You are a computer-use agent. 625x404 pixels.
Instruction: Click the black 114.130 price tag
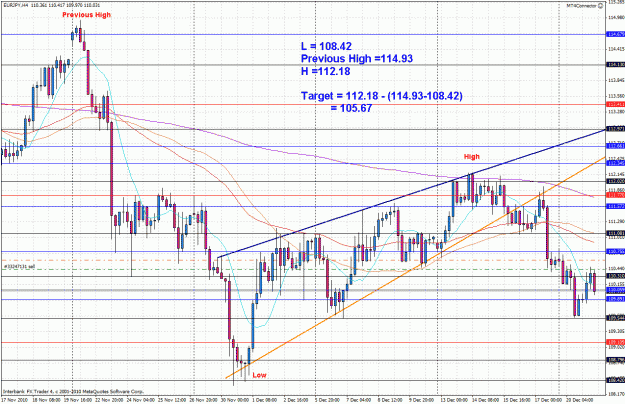[615, 65]
